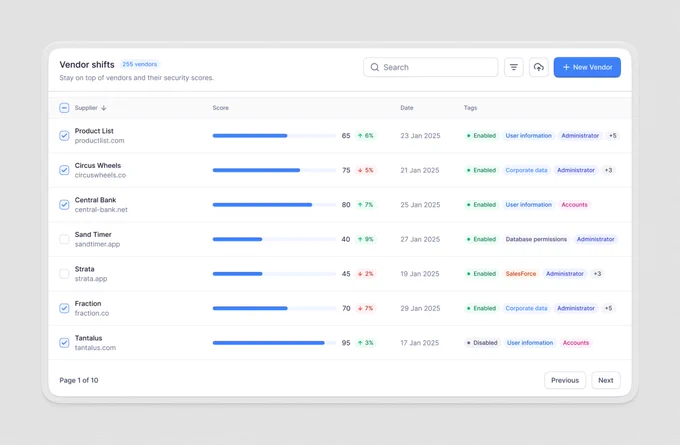
Task: Click the Score column header
Action: 221,108
